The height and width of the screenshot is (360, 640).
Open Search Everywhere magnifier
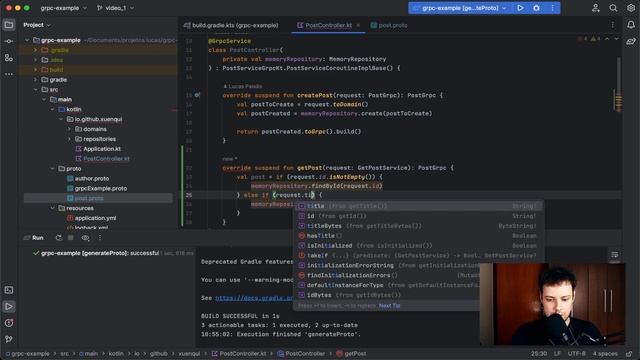tap(613, 8)
